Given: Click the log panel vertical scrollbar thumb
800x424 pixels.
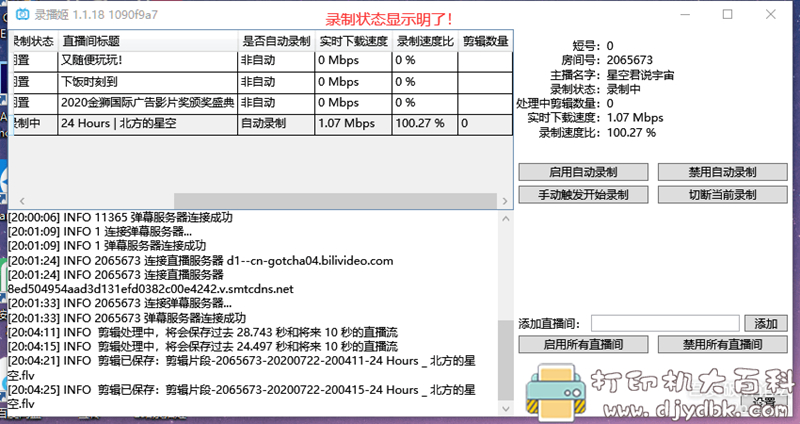Looking at the screenshot, I should pos(506,360).
